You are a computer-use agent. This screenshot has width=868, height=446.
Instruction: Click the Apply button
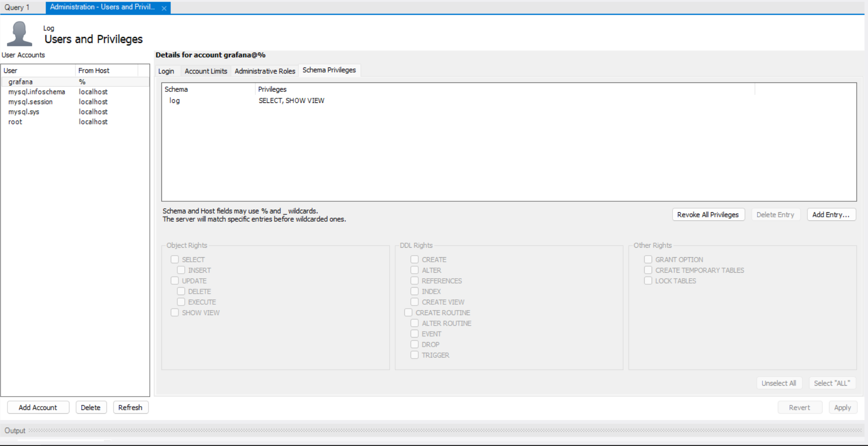click(x=843, y=408)
